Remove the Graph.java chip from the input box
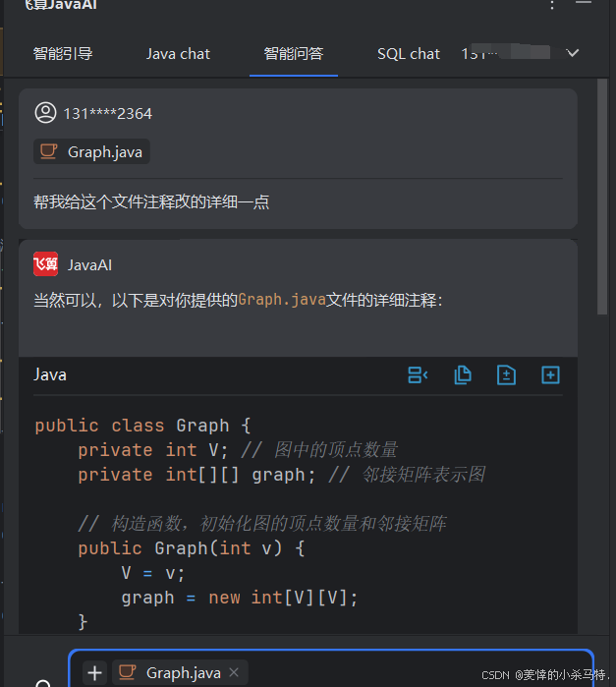The width and height of the screenshot is (616, 687). click(x=235, y=671)
